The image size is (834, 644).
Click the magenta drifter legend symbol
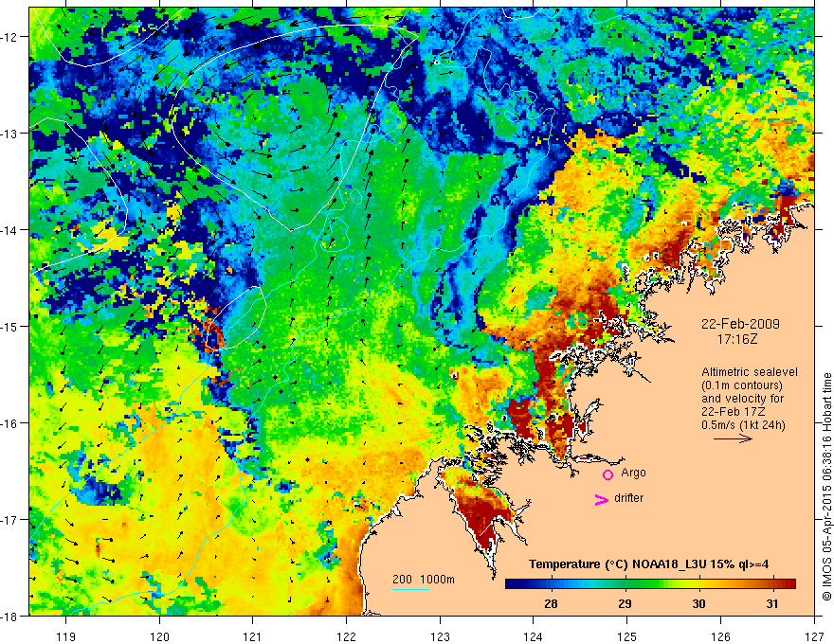[601, 499]
